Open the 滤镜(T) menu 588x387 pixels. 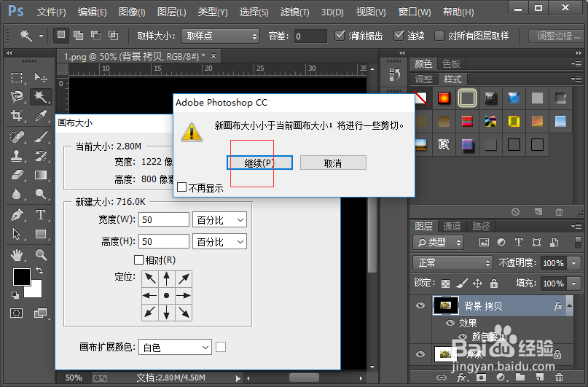295,12
